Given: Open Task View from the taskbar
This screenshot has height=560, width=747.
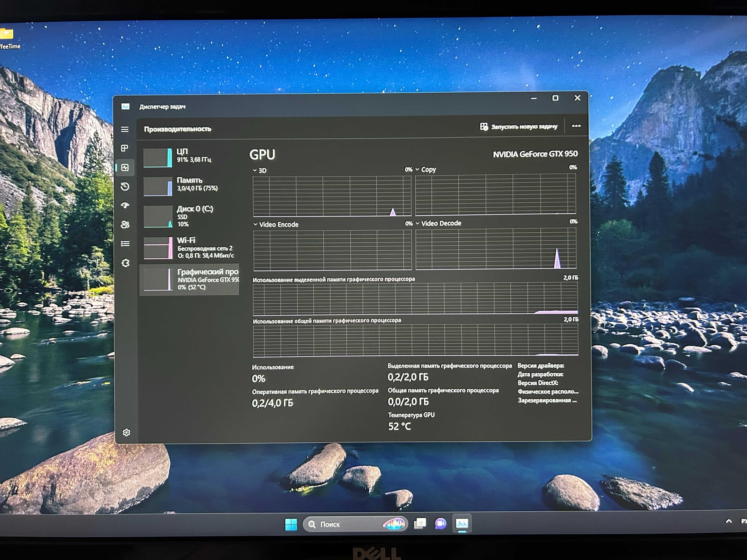Looking at the screenshot, I should tap(420, 524).
